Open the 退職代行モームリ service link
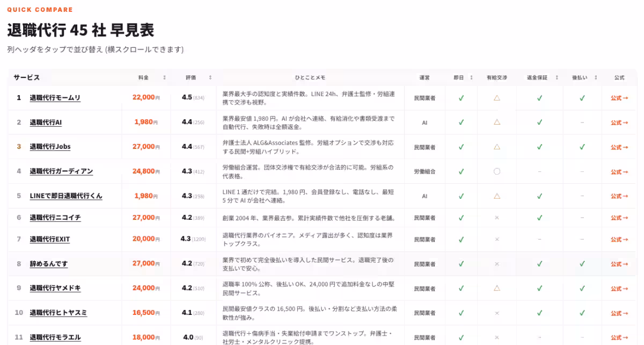Viewport: 644px width, 345px height. (x=55, y=98)
